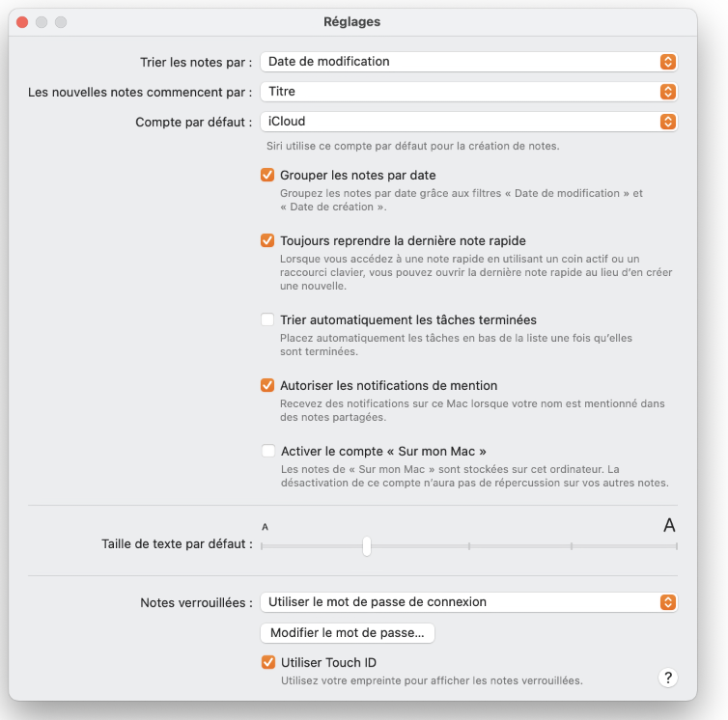The width and height of the screenshot is (728, 720).
Task: Click the default text size slider handle
Action: point(367,546)
